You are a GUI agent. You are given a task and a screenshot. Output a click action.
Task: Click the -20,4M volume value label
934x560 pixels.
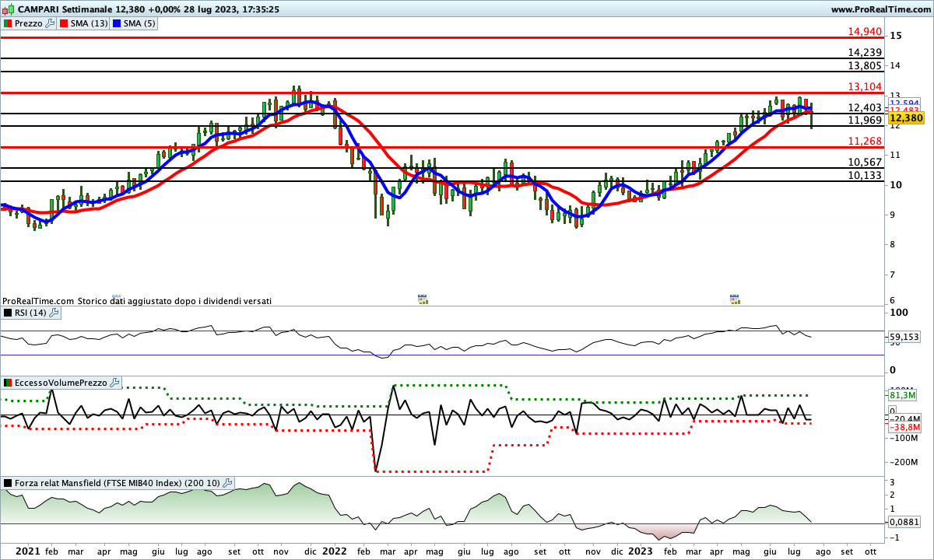pos(905,418)
